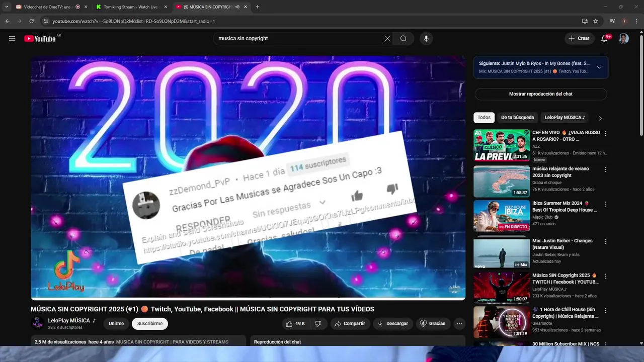Start voice search with microphone

tap(426, 39)
